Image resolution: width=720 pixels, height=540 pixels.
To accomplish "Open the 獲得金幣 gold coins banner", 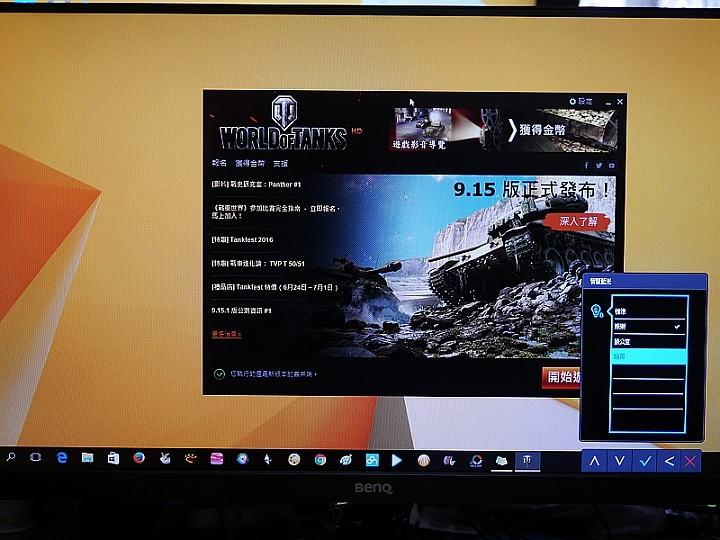I will point(562,130).
